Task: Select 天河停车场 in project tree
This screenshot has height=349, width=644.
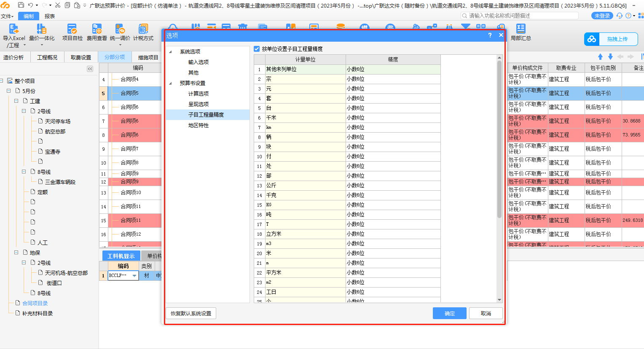Action: [x=58, y=121]
